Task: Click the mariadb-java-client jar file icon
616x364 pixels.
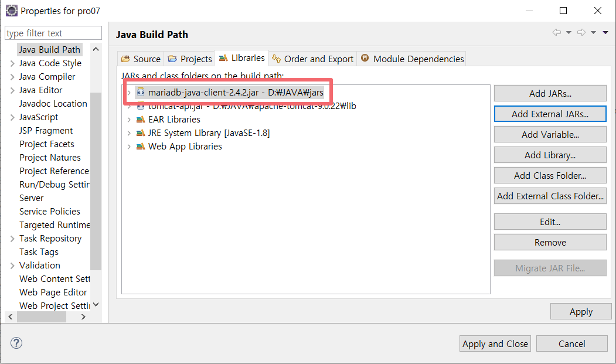Action: coord(140,93)
